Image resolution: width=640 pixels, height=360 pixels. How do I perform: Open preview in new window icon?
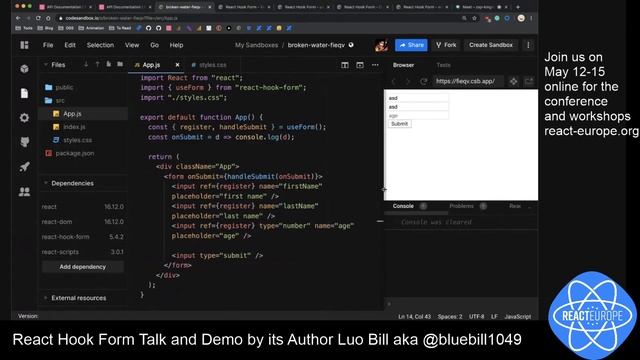click(529, 81)
